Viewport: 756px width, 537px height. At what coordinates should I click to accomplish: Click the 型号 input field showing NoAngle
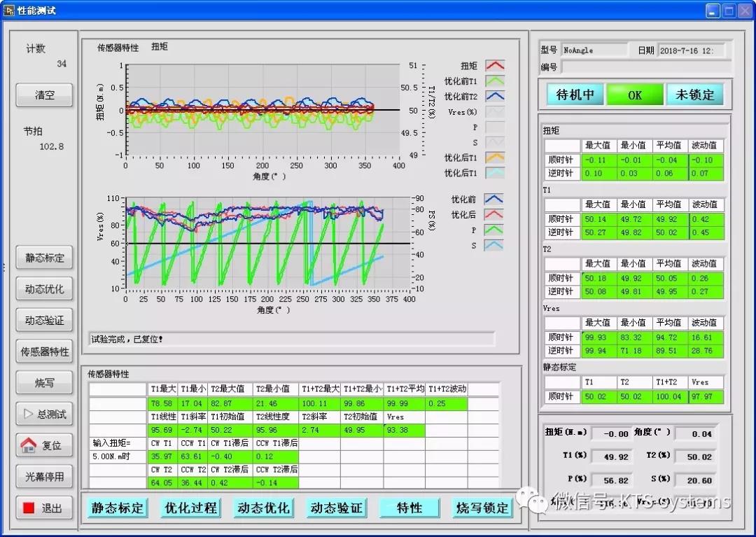[595, 50]
